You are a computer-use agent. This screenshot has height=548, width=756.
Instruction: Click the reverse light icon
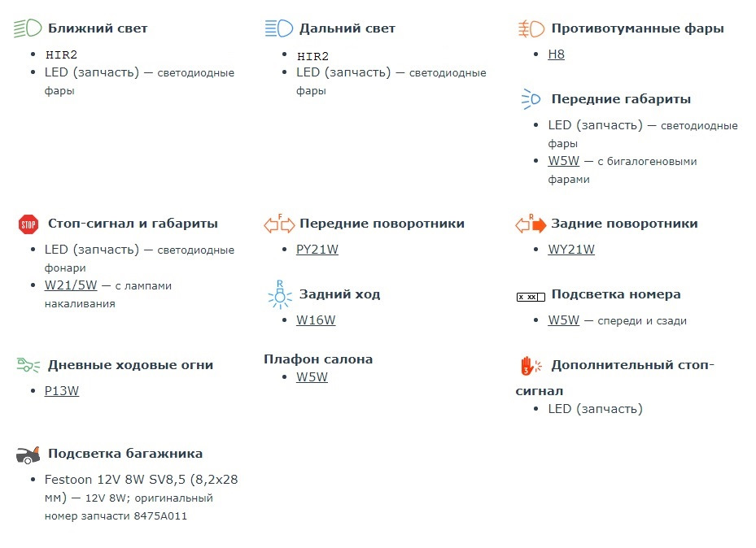(x=279, y=295)
